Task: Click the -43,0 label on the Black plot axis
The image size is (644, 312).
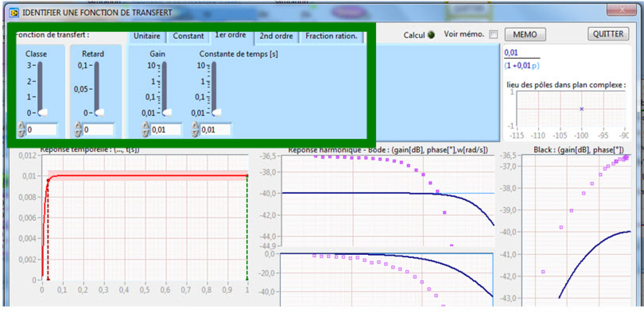Action: (x=508, y=298)
